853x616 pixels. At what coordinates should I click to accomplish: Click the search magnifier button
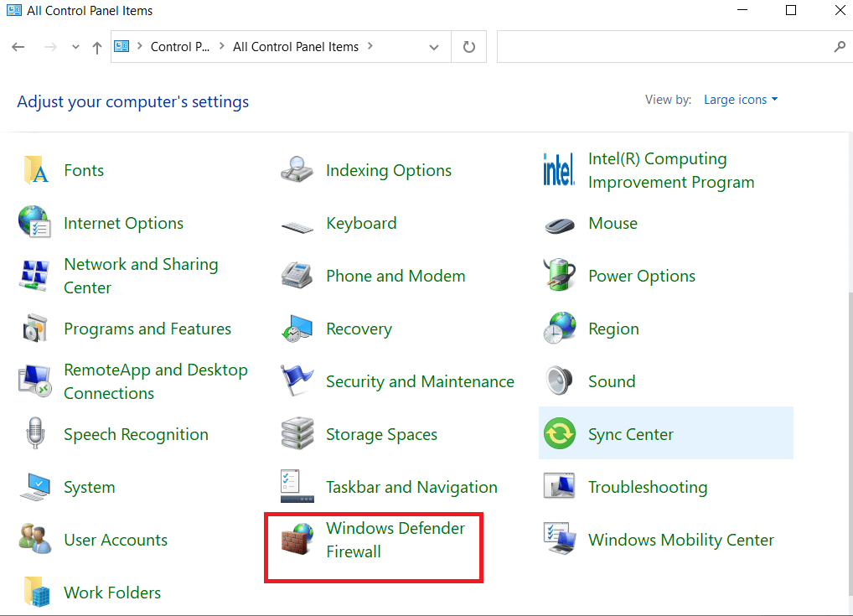point(840,47)
